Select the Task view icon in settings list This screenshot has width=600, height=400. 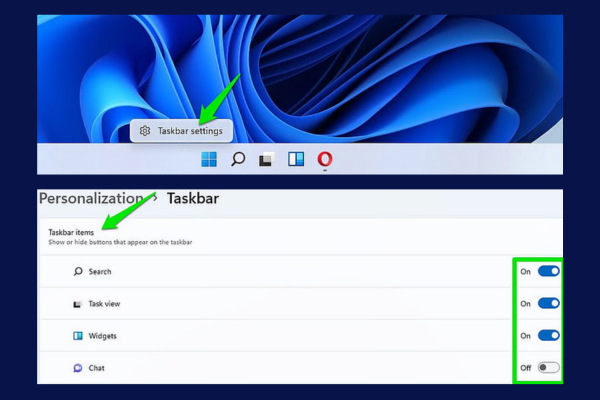[x=77, y=304]
